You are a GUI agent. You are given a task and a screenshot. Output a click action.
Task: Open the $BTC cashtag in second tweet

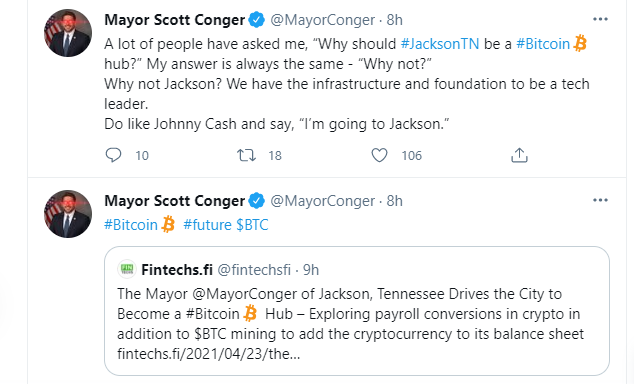[x=252, y=225]
